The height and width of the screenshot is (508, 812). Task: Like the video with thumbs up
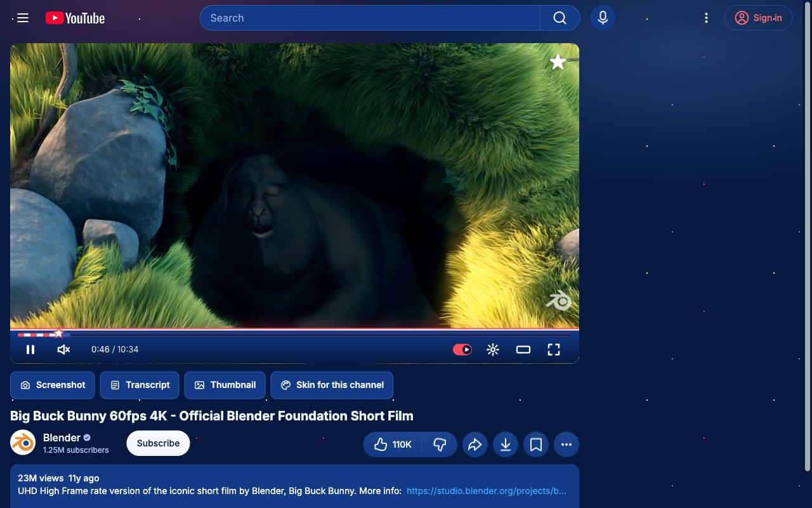(x=393, y=444)
